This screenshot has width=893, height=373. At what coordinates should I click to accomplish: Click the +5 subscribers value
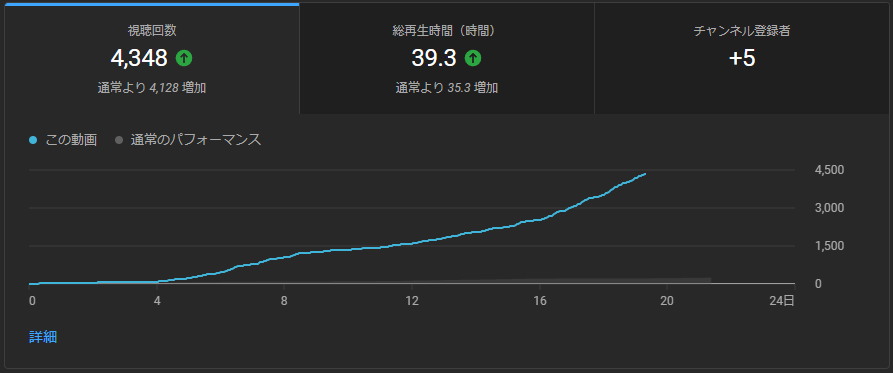coord(742,58)
